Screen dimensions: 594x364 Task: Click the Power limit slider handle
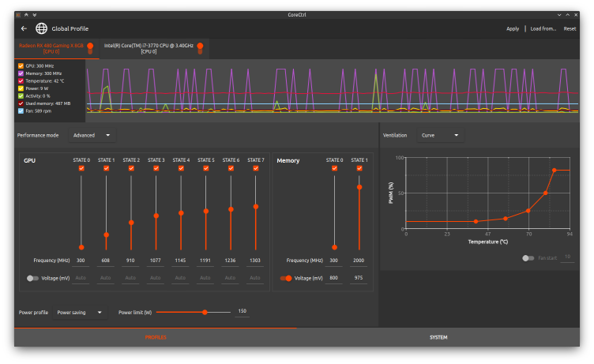(205, 312)
